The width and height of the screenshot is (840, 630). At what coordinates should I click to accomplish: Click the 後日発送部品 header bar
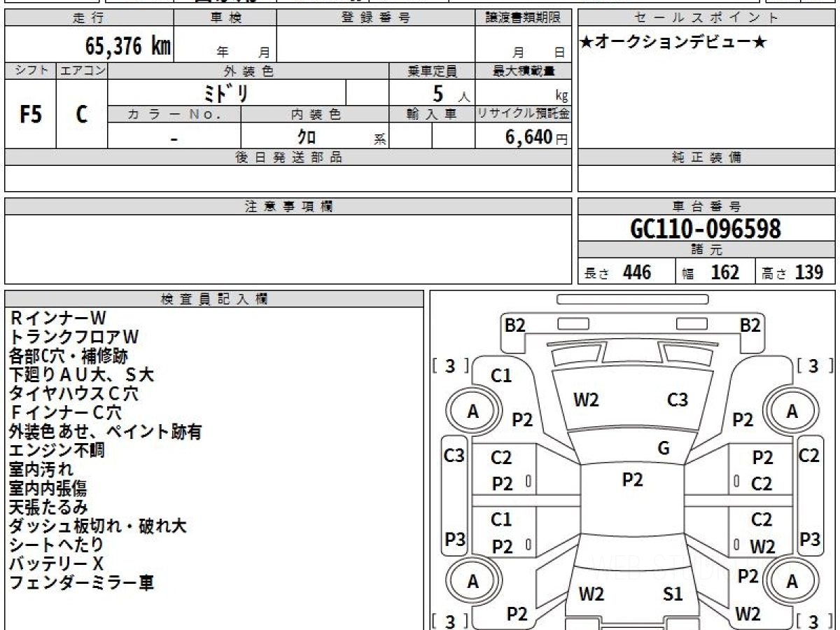click(x=288, y=157)
